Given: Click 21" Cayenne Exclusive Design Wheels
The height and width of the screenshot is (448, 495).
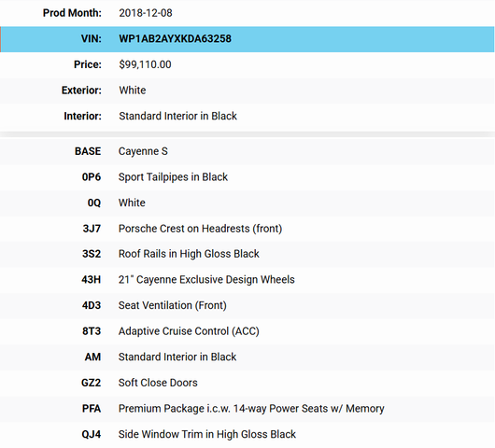Looking at the screenshot, I should pyautogui.click(x=206, y=280).
